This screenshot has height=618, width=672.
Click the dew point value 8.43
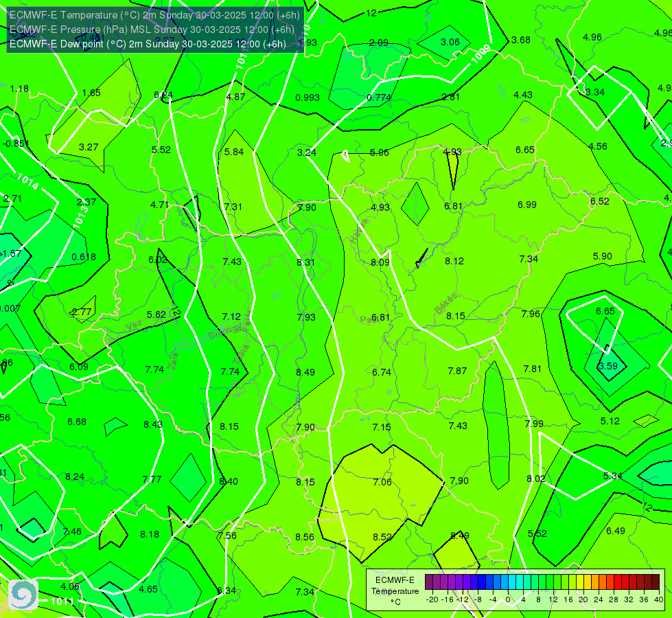153,424
